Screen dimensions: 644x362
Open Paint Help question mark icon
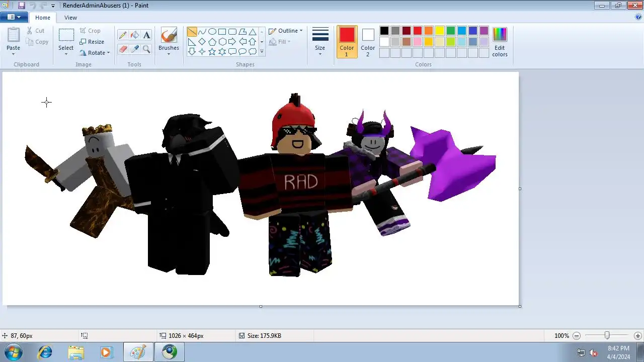click(x=638, y=17)
